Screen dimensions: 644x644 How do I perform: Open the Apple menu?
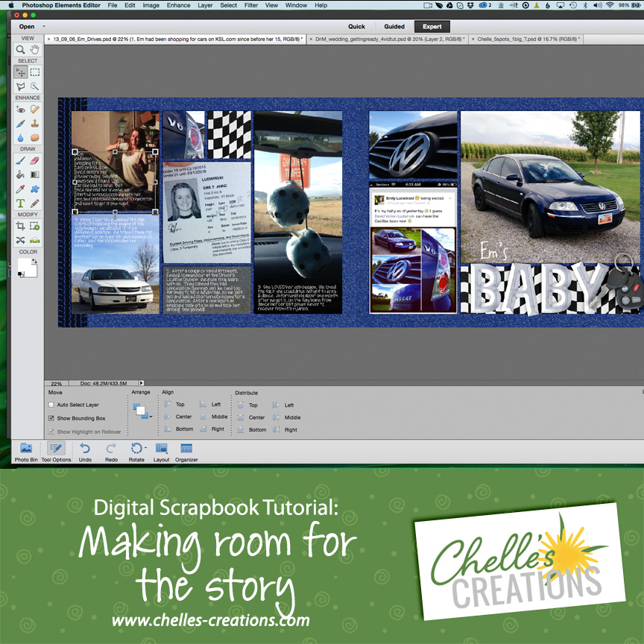(10, 5)
